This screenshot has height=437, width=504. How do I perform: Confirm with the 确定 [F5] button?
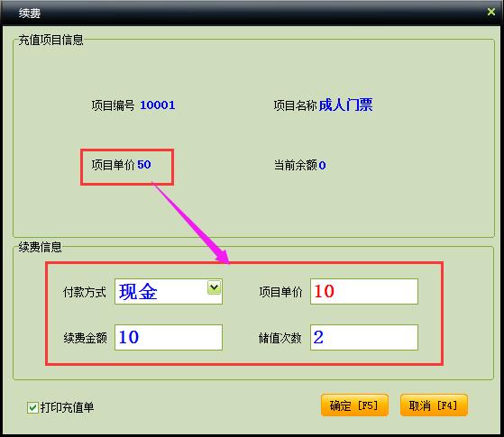click(x=354, y=405)
